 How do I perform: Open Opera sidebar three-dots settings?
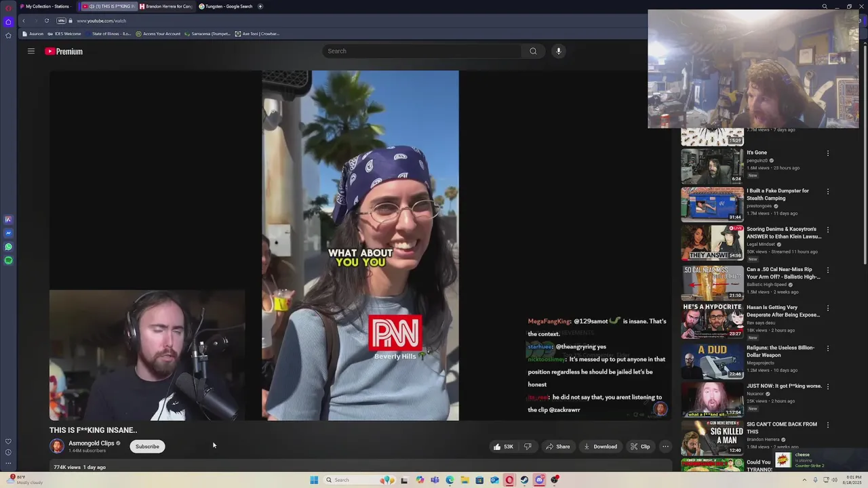[x=8, y=463]
